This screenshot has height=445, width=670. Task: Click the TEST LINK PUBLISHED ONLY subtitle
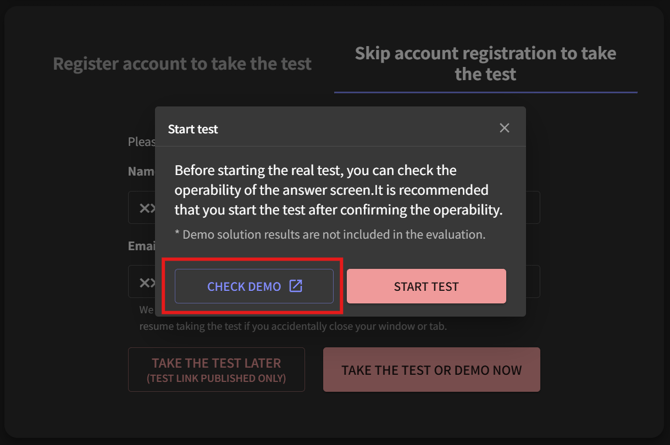pos(216,379)
